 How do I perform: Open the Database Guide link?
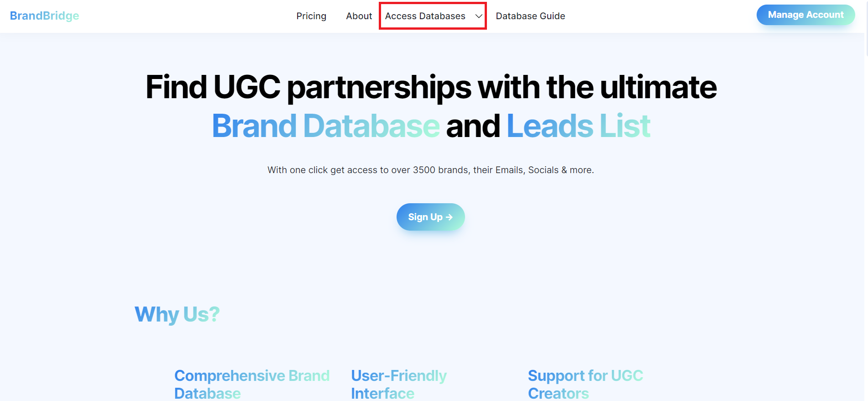(530, 16)
